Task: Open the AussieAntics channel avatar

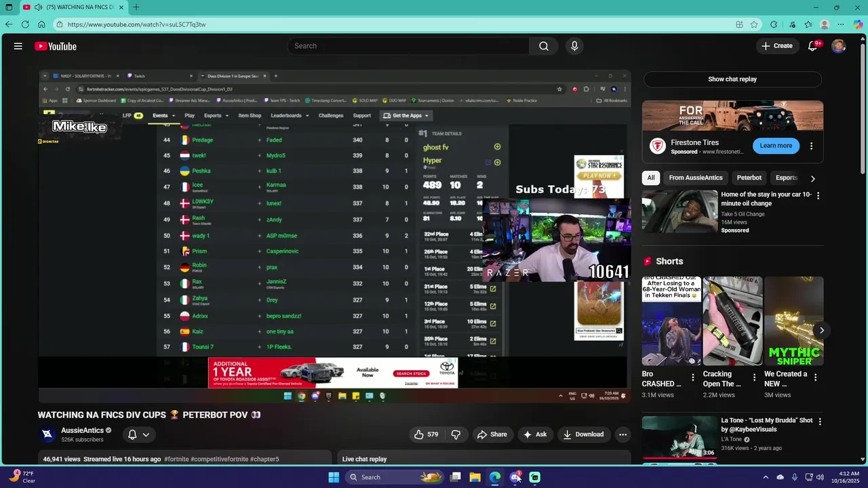Action: pyautogui.click(x=47, y=434)
